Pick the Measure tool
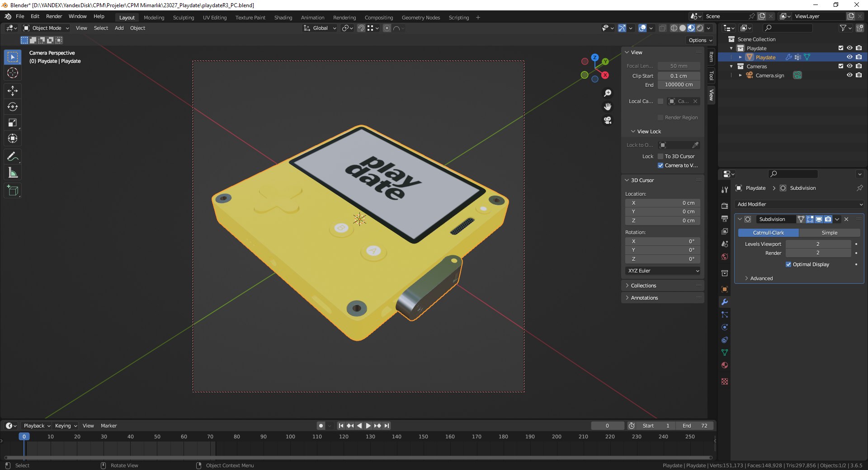The width and height of the screenshot is (868, 470). click(x=13, y=172)
